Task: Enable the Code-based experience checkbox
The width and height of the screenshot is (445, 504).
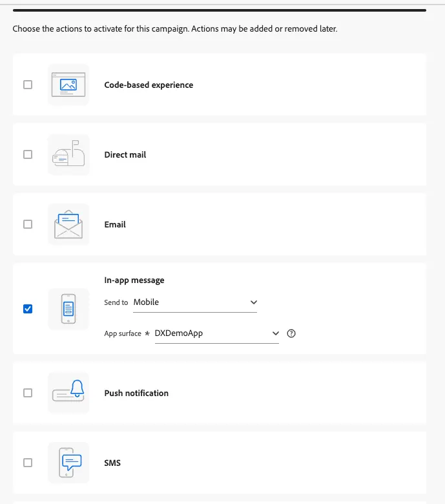Action: tap(28, 85)
